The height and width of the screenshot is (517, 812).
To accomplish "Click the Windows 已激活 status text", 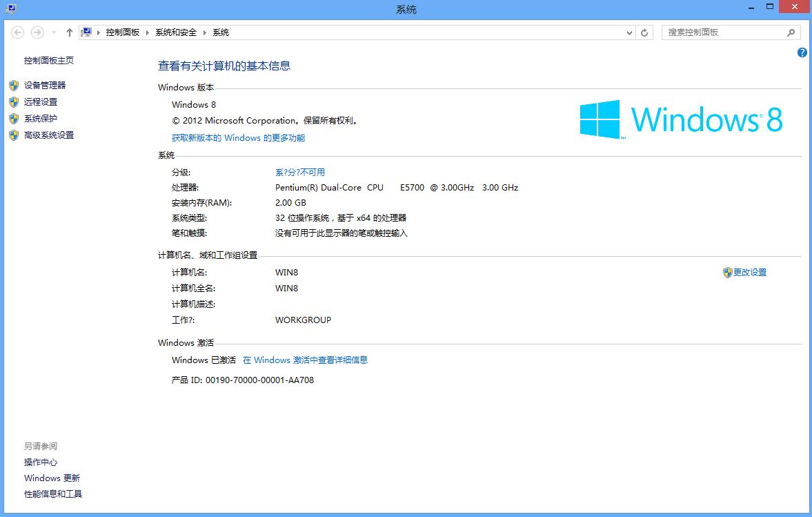I will [x=204, y=360].
